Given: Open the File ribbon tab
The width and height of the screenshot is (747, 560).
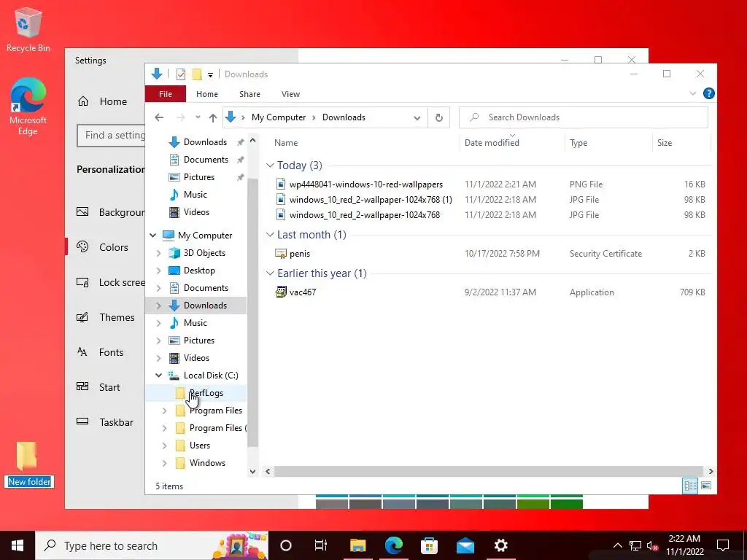Looking at the screenshot, I should (166, 94).
